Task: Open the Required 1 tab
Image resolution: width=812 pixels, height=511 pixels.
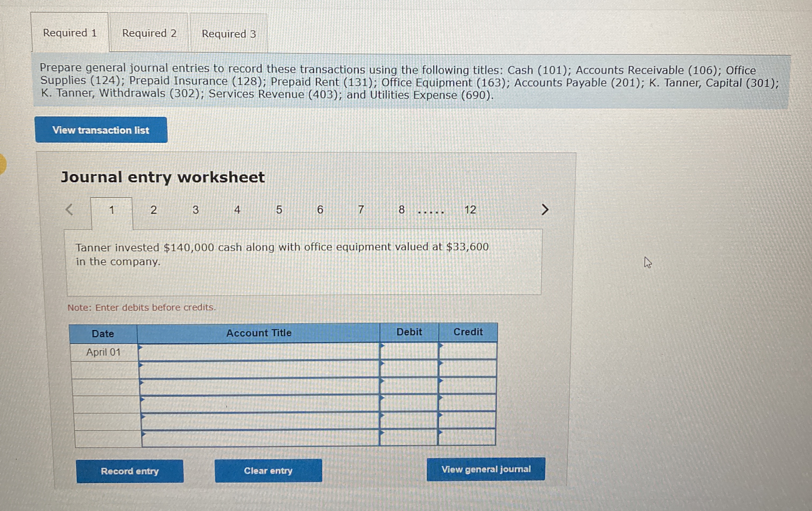Action: pyautogui.click(x=70, y=33)
